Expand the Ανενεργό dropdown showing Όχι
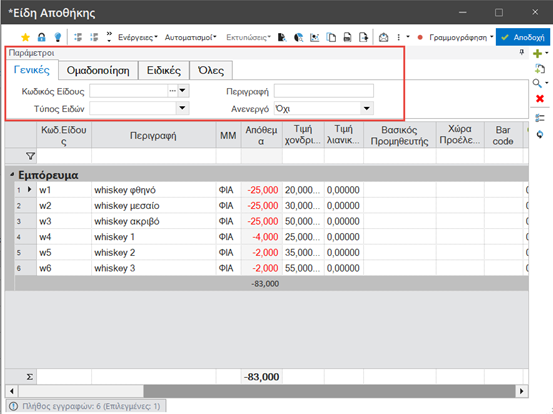553x414 pixels. (x=367, y=108)
